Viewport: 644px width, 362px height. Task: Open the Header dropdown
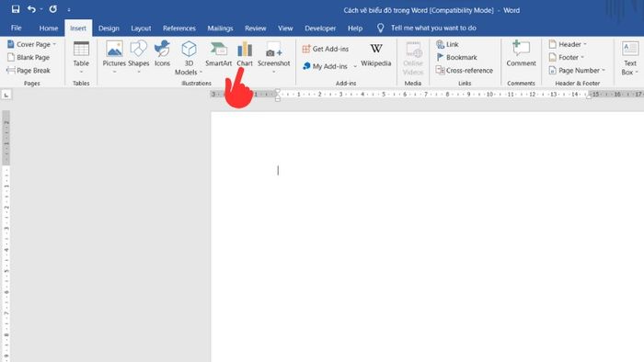[568, 44]
